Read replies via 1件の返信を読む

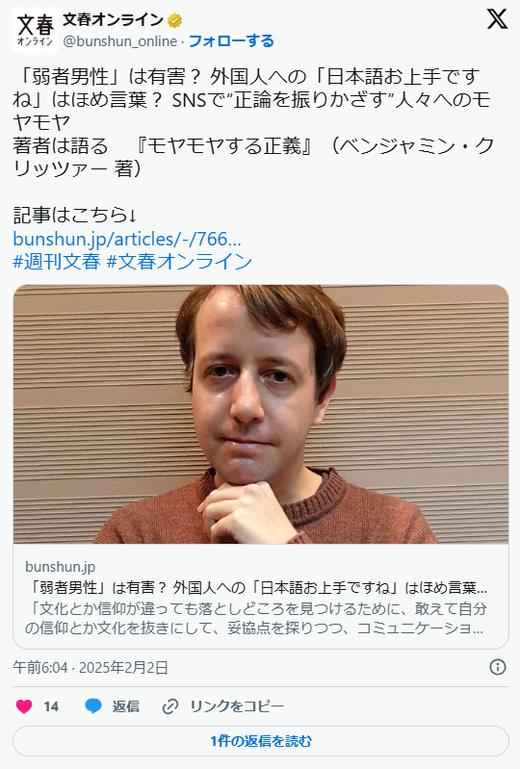pyautogui.click(x=261, y=741)
